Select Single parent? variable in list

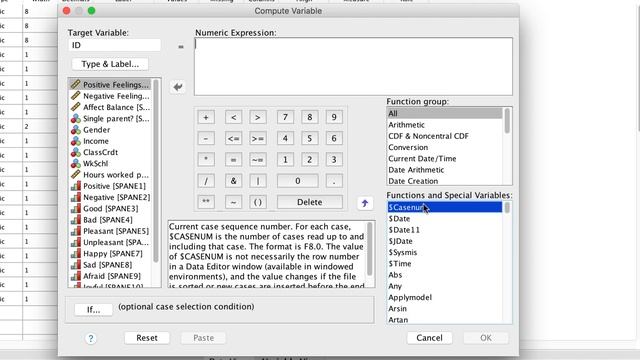[x=109, y=118]
